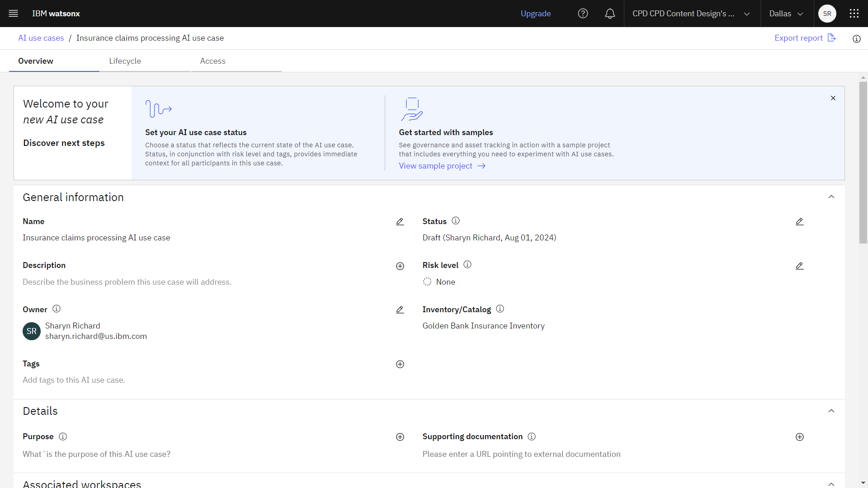Viewport: 868px width, 488px height.
Task: Open the SR user profile avatar
Action: tap(827, 14)
